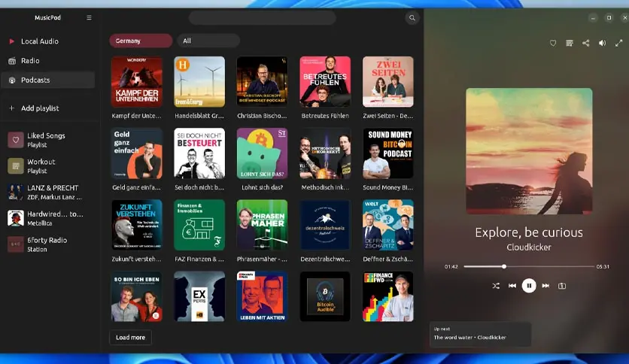This screenshot has height=364, width=629.
Task: Open the Zukunft verstehen podcast
Action: point(137,225)
